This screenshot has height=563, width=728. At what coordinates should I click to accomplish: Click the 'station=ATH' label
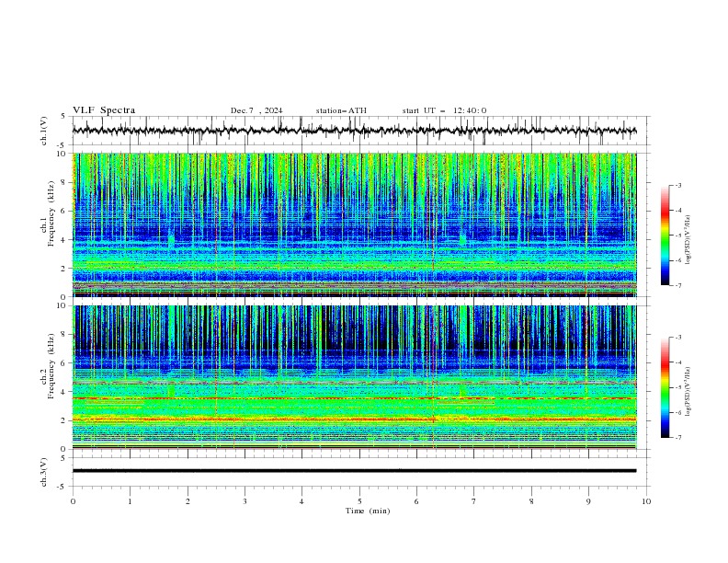coord(341,110)
